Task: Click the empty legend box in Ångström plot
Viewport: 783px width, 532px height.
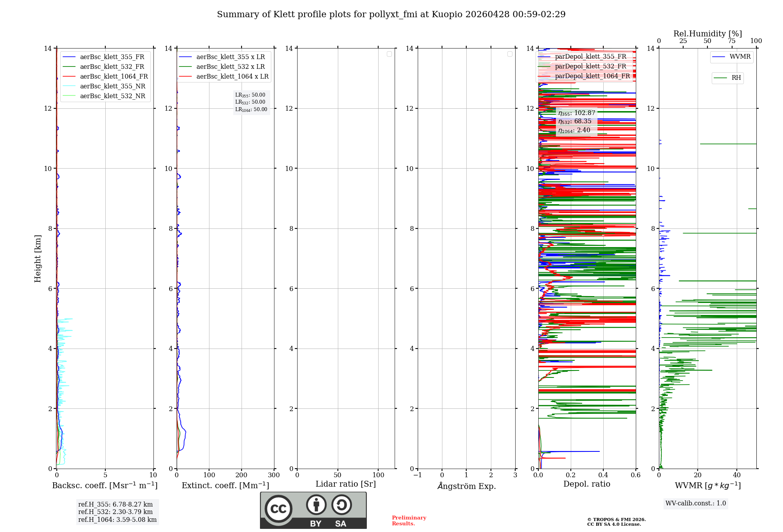Action: tap(510, 54)
